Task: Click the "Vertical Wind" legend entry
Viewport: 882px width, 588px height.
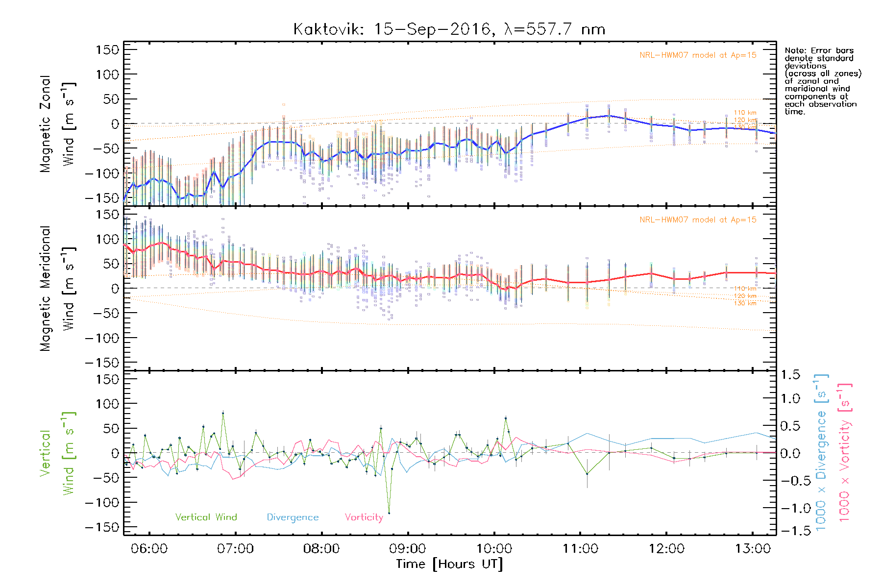Action: (x=206, y=517)
